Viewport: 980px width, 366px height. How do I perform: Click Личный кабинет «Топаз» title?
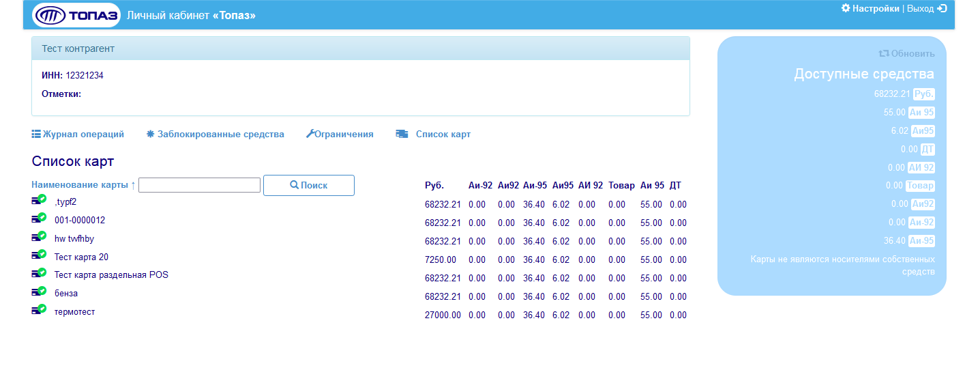point(191,15)
